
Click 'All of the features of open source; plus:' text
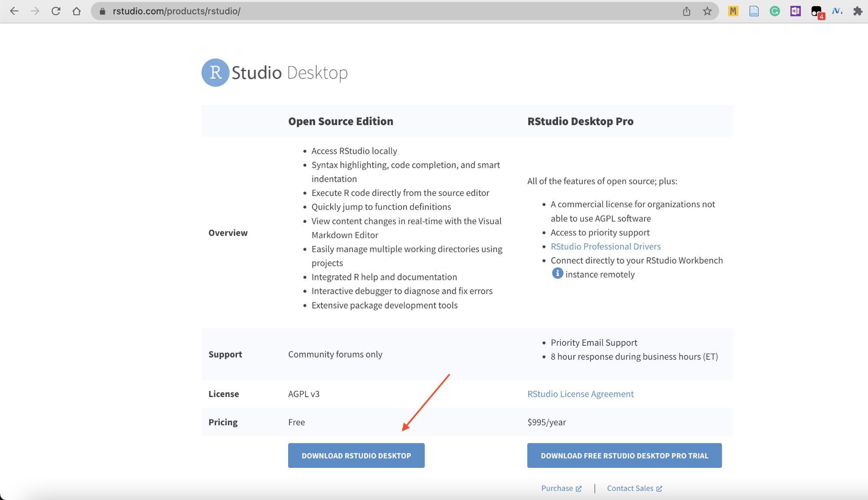coord(602,181)
